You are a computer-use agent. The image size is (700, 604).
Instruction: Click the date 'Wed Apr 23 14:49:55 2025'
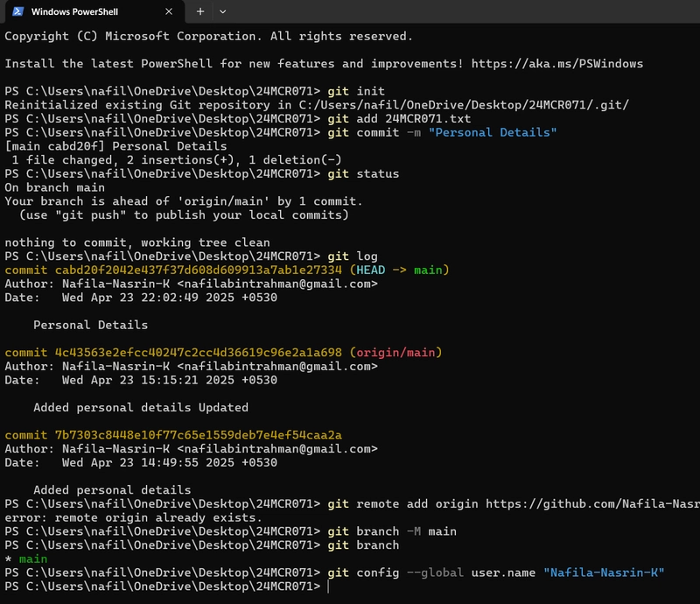click(148, 463)
